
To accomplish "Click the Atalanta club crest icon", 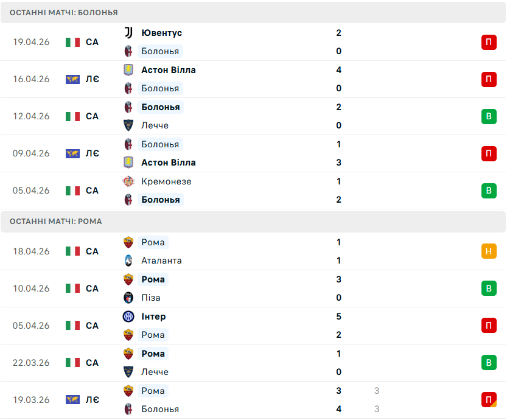I will (128, 261).
